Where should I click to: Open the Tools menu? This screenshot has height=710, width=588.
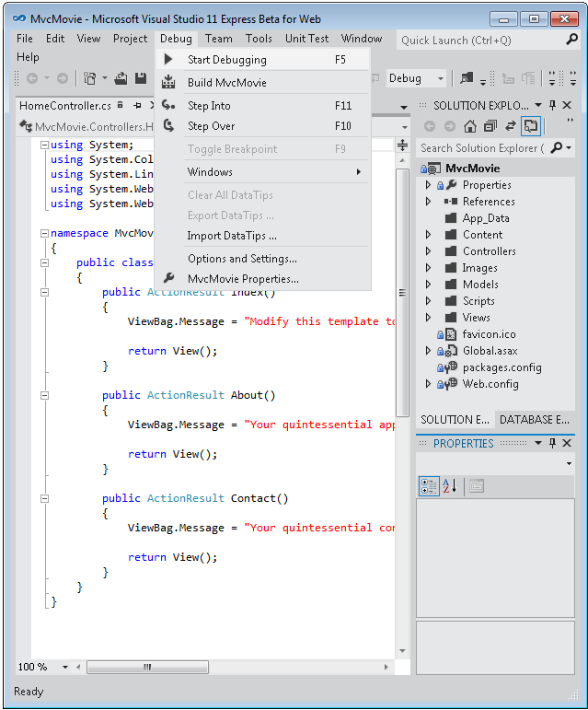[259, 39]
